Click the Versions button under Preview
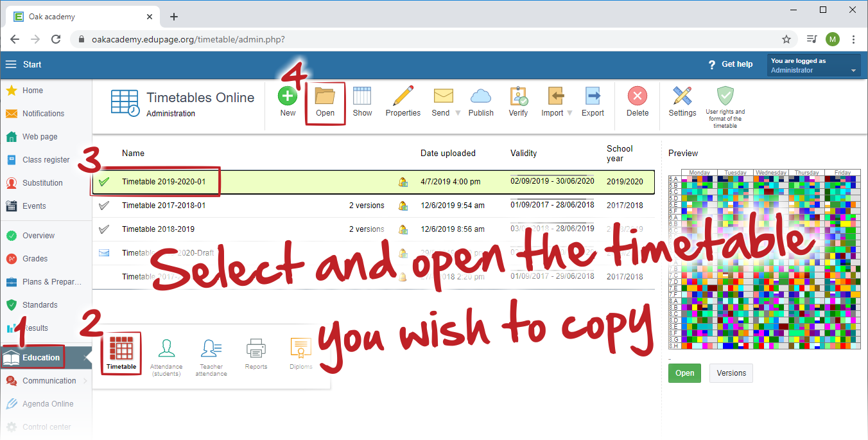868x440 pixels. (731, 373)
